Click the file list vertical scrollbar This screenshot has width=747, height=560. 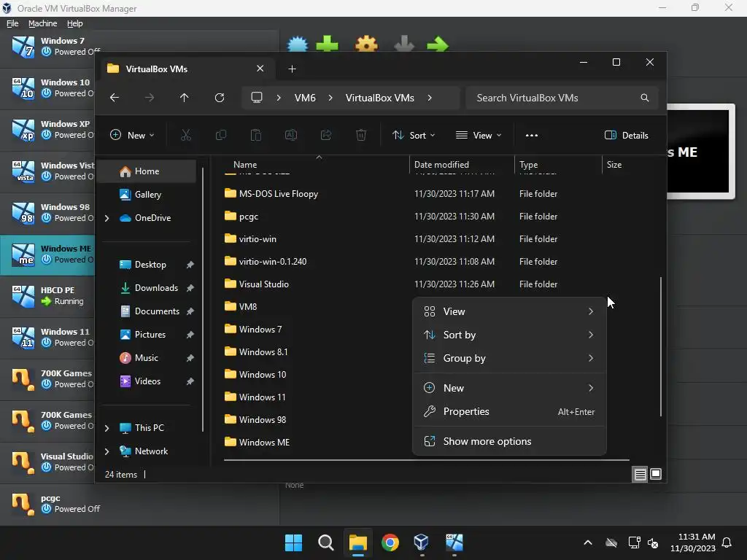click(x=661, y=346)
